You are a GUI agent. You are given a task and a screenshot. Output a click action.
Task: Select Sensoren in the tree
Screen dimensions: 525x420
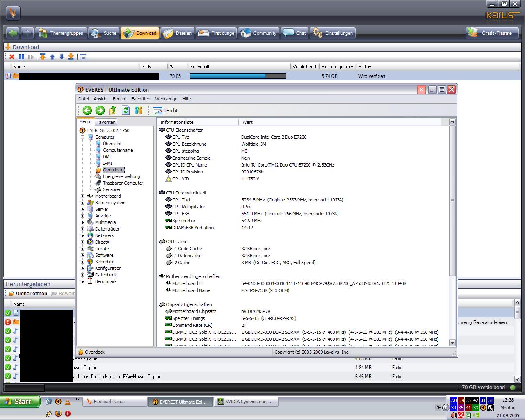(x=112, y=189)
